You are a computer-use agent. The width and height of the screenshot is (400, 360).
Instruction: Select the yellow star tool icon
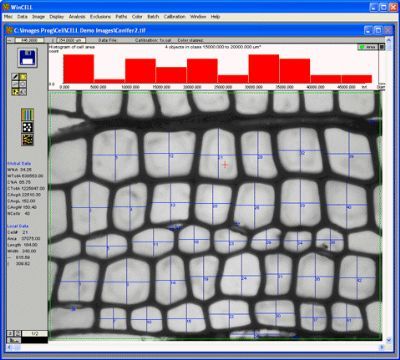pos(23,77)
